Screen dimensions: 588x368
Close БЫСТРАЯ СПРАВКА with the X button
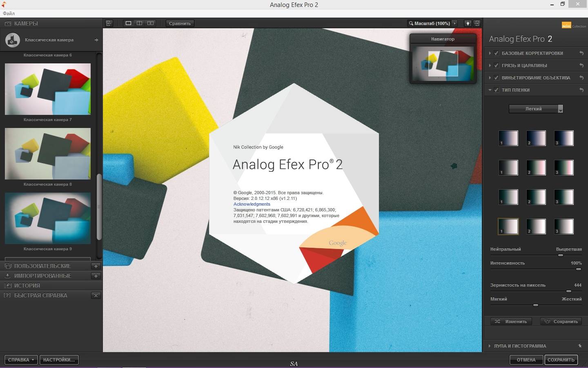(x=96, y=295)
